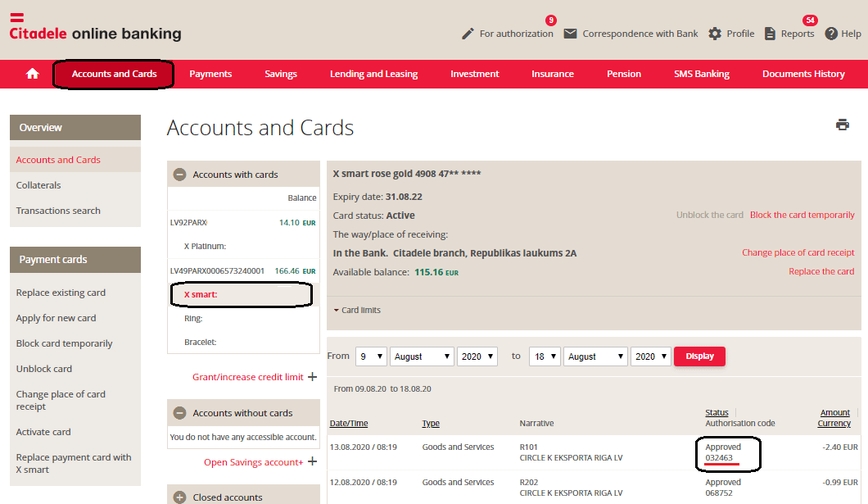The height and width of the screenshot is (504, 868).
Task: Click authorisation code 032463
Action: [x=718, y=458]
